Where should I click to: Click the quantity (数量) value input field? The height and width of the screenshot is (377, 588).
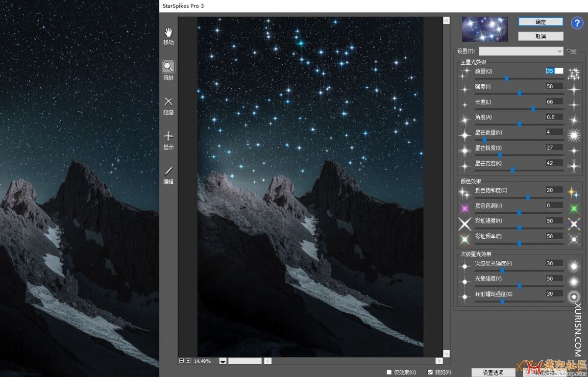pyautogui.click(x=554, y=71)
